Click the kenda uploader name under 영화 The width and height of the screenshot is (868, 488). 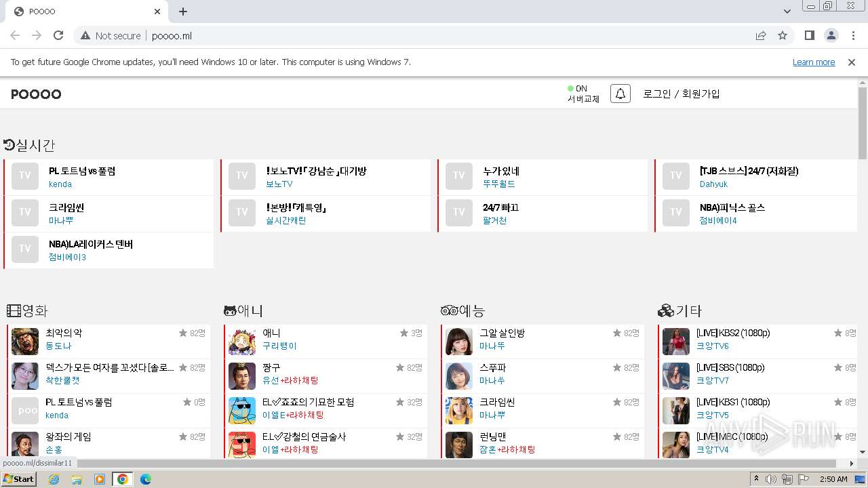tap(57, 415)
